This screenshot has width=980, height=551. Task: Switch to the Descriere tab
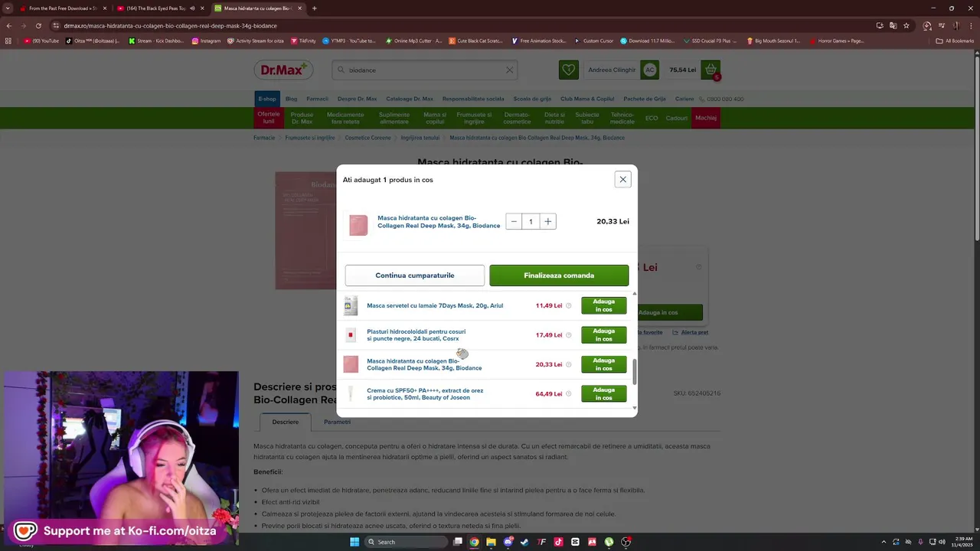pos(286,422)
